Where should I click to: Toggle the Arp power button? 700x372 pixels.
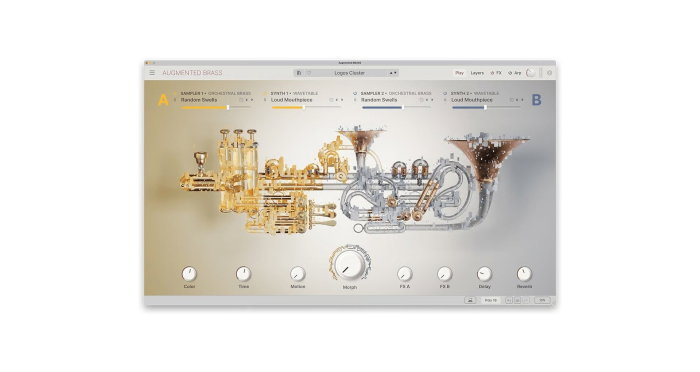pyautogui.click(x=510, y=72)
